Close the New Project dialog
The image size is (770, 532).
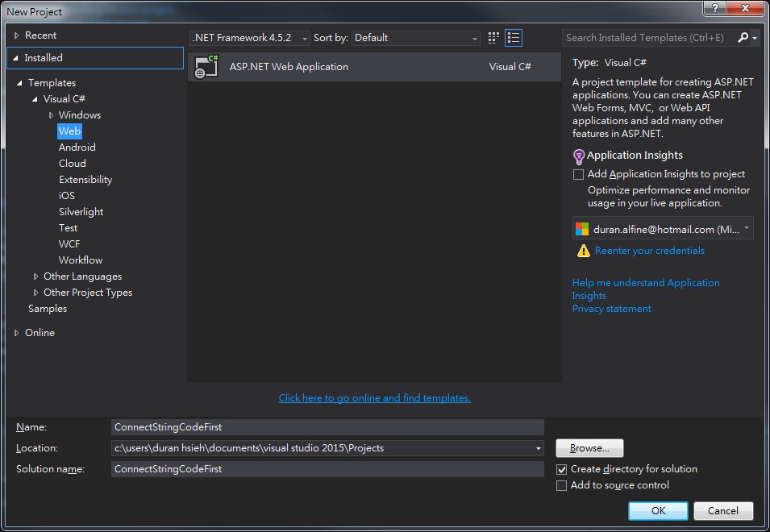(744, 8)
